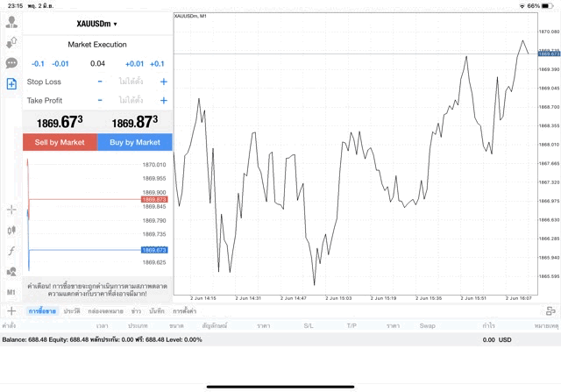Add new chart with plus icon
This screenshot has width=561, height=392.
[x=11, y=310]
